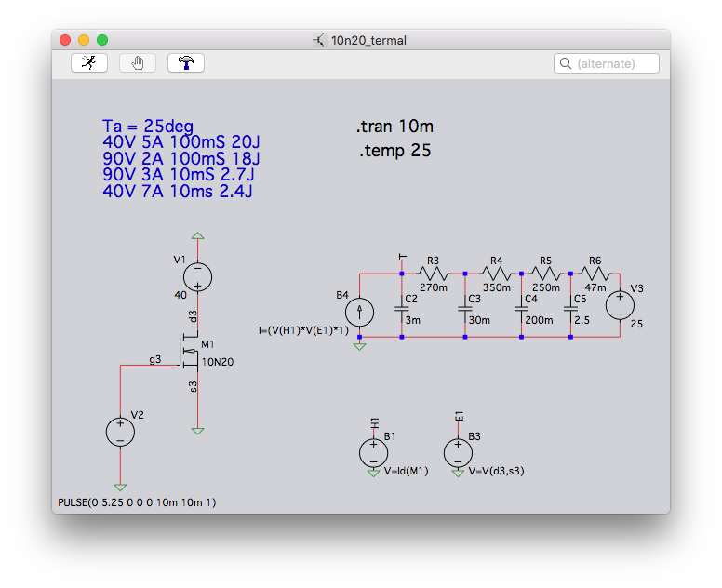Click the 200m value of C4
The image size is (722, 588).
(x=540, y=320)
